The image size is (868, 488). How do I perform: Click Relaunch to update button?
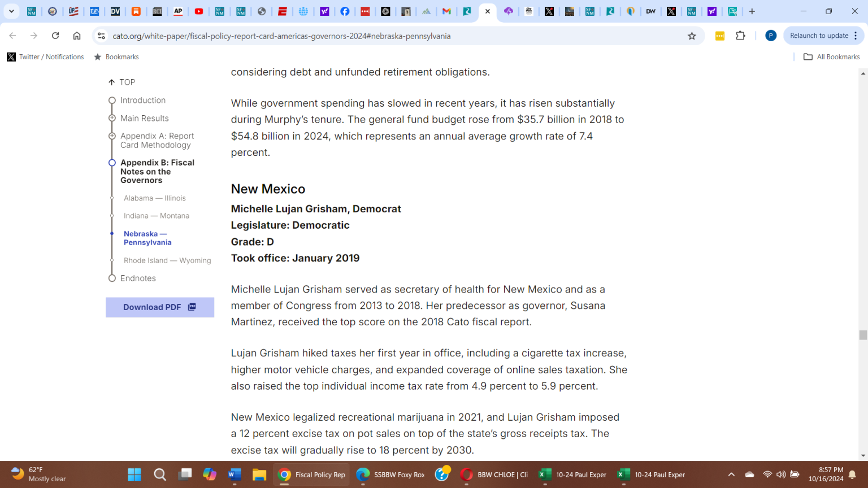(x=819, y=36)
